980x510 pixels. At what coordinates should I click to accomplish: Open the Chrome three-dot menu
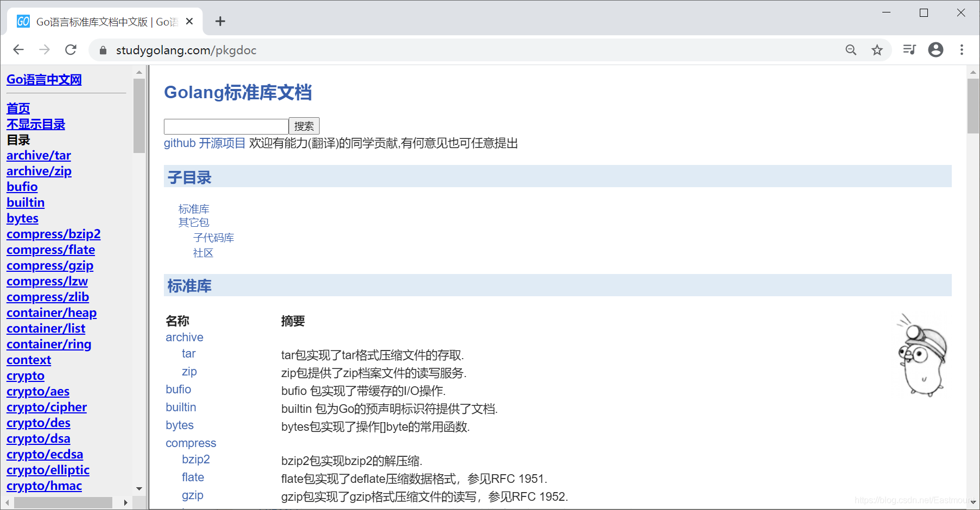click(962, 50)
